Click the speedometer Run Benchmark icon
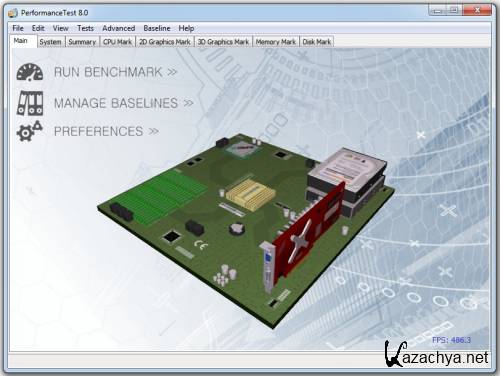Screen dimensions: 500x376 [30, 72]
